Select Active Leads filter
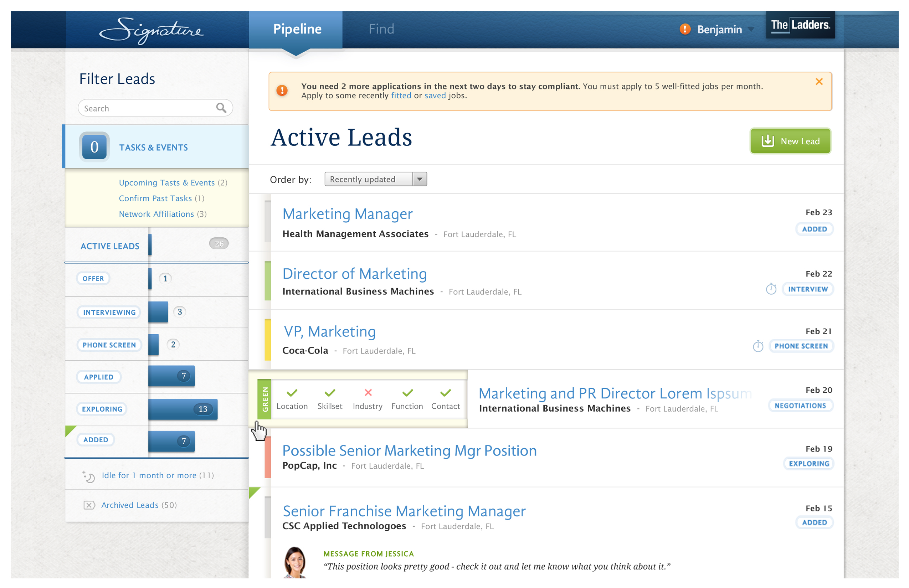Image resolution: width=909 pixels, height=588 pixels. pyautogui.click(x=110, y=246)
